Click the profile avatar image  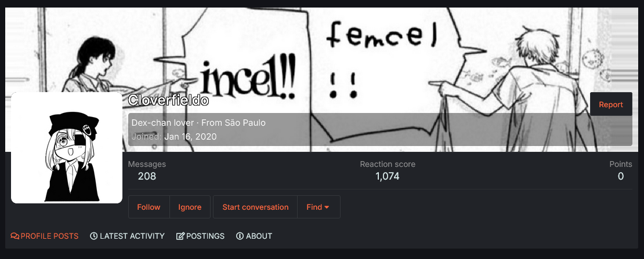tap(67, 148)
